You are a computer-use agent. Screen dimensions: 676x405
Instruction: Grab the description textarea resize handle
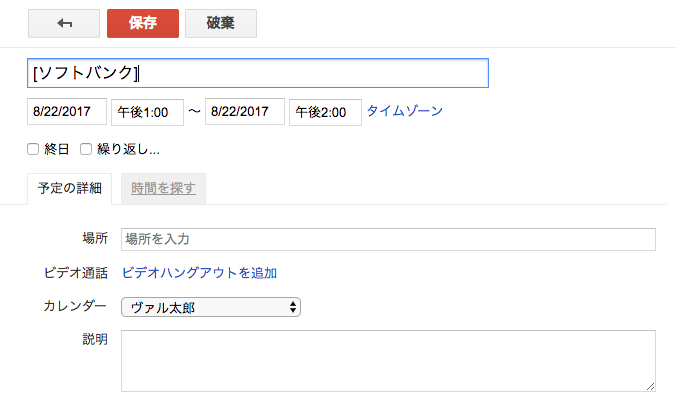pos(651,386)
